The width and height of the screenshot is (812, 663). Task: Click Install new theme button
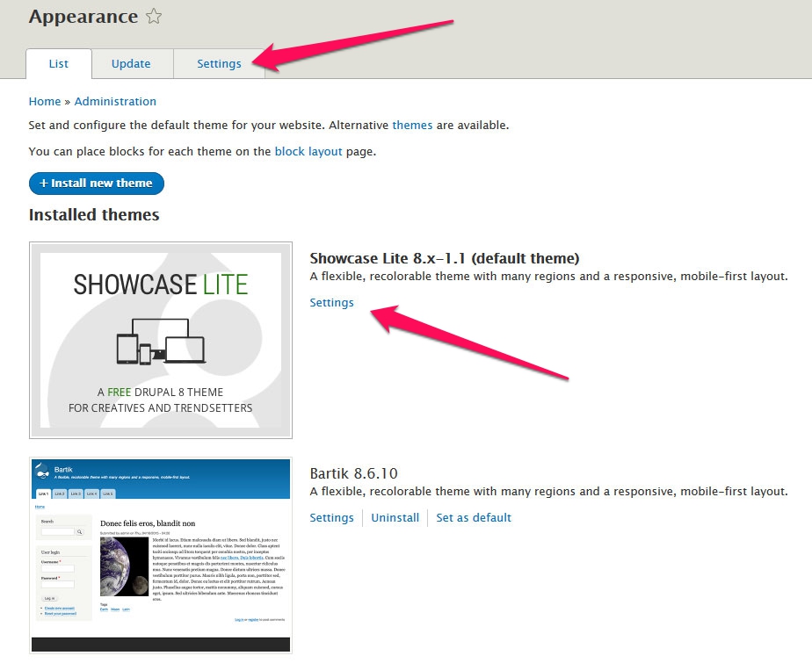[x=97, y=184]
